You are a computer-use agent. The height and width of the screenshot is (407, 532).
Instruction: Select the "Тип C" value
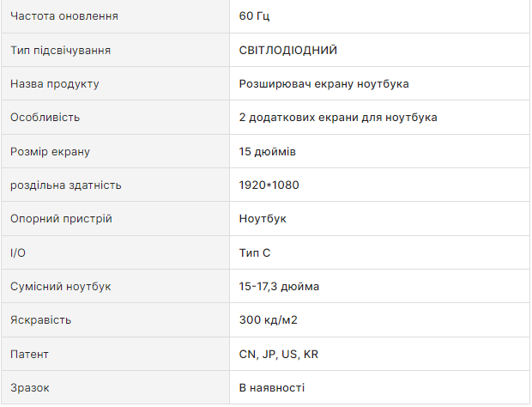pos(256,253)
